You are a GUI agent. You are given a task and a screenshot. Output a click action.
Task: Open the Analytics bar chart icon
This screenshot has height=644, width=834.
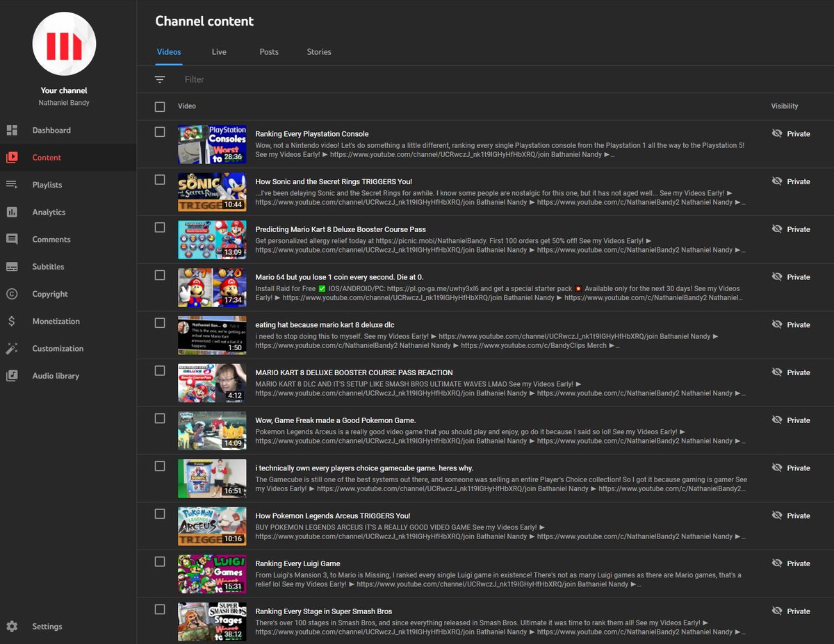click(12, 212)
